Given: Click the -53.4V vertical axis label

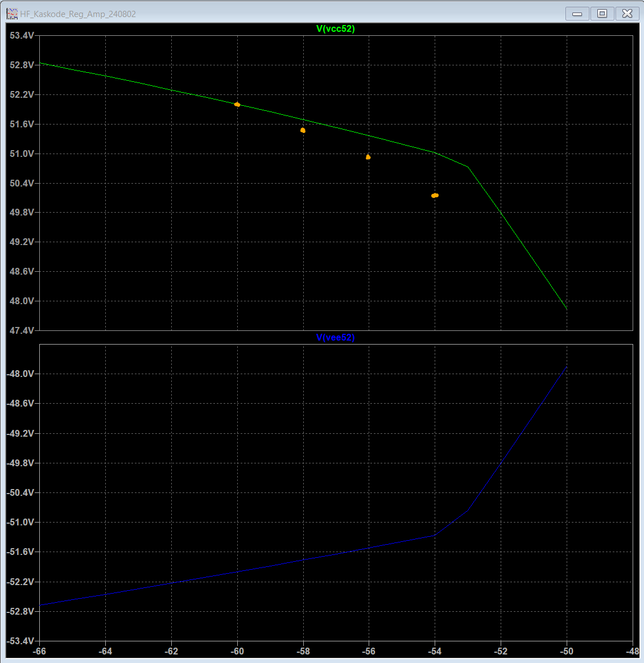Looking at the screenshot, I should (20, 641).
